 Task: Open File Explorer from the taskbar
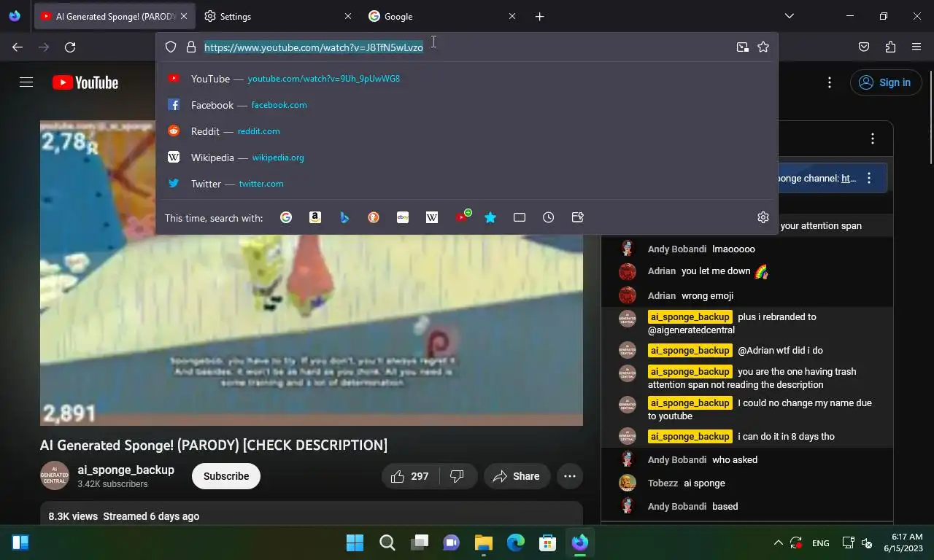tap(484, 542)
